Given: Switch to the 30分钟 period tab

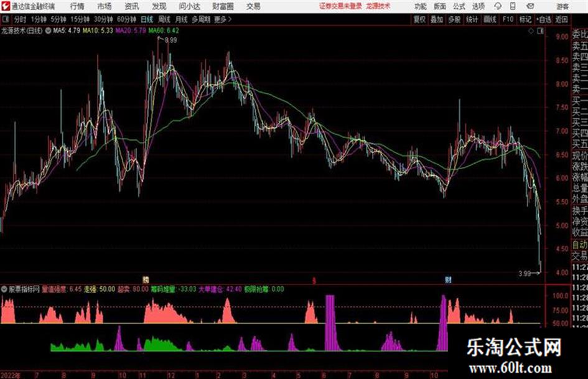Looking at the screenshot, I should 103,19.
